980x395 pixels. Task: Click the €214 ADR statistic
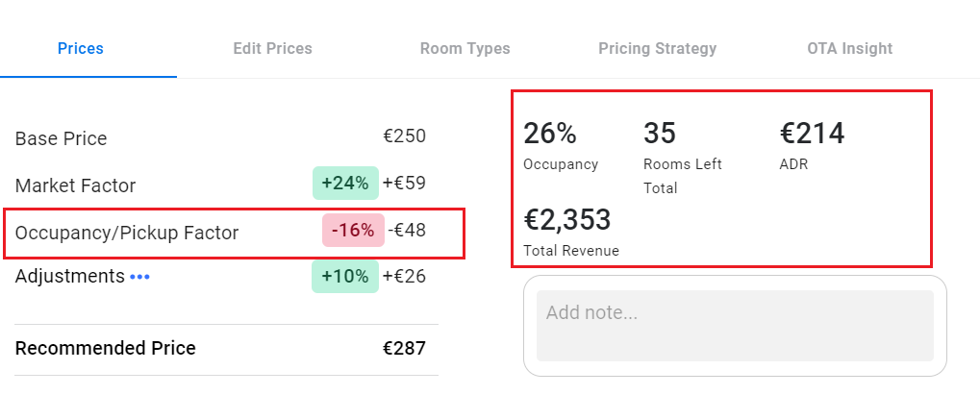click(812, 134)
